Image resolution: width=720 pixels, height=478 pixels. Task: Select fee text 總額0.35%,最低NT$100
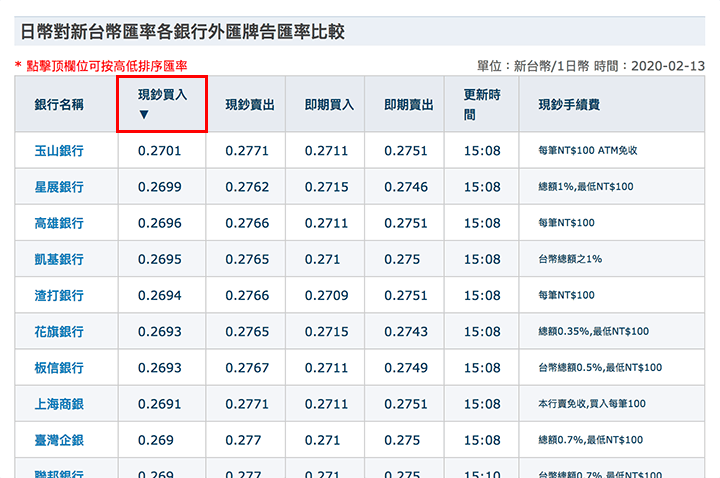pyautogui.click(x=594, y=331)
